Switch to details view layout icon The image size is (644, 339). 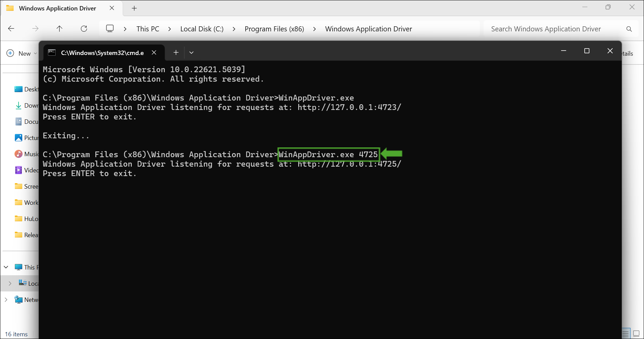(x=626, y=334)
